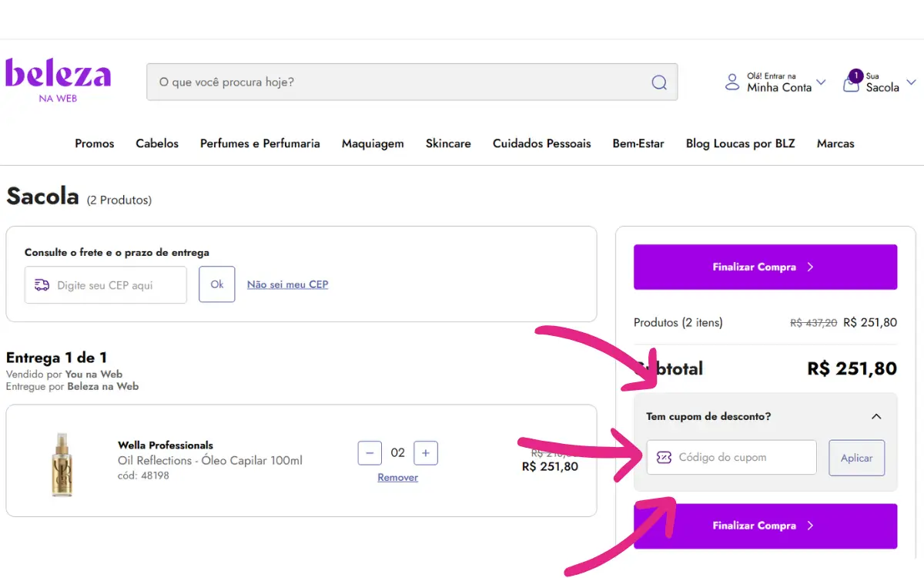Click the Olá! Entrar na Minha Conta text
Image resolution: width=924 pixels, height=578 pixels.
tap(779, 82)
